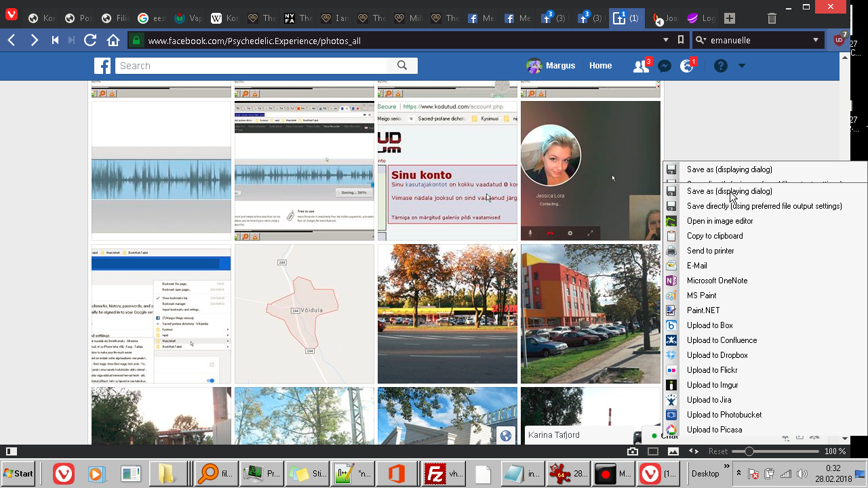Screen dimensions: 868x488
Task: Go to the browser home page
Action: pos(113,41)
